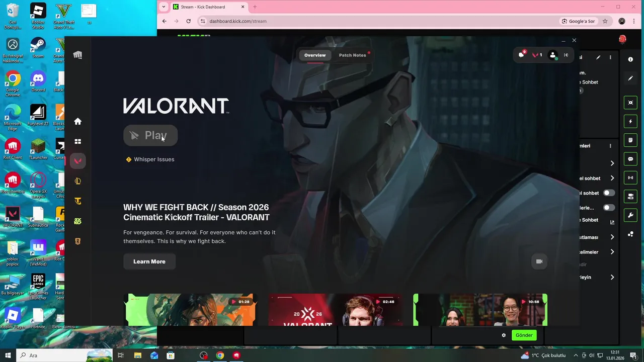The image size is (644, 362).
Task: Toggle the 'el sohbet' switch in Kick panel
Action: (x=609, y=193)
